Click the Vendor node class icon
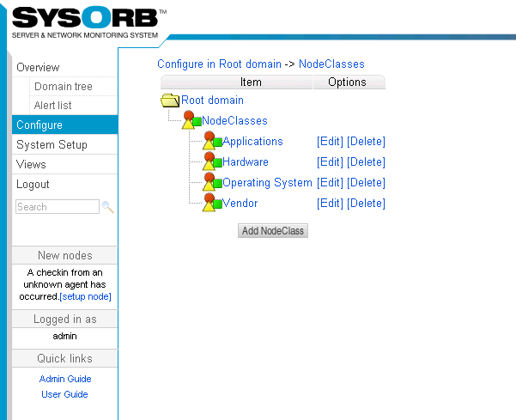 [212, 203]
